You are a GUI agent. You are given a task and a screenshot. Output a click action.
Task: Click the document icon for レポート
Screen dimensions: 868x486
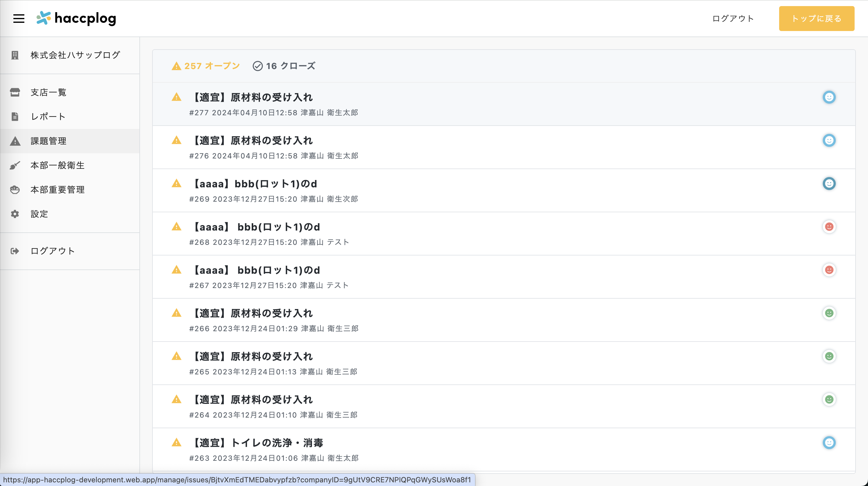(x=15, y=116)
